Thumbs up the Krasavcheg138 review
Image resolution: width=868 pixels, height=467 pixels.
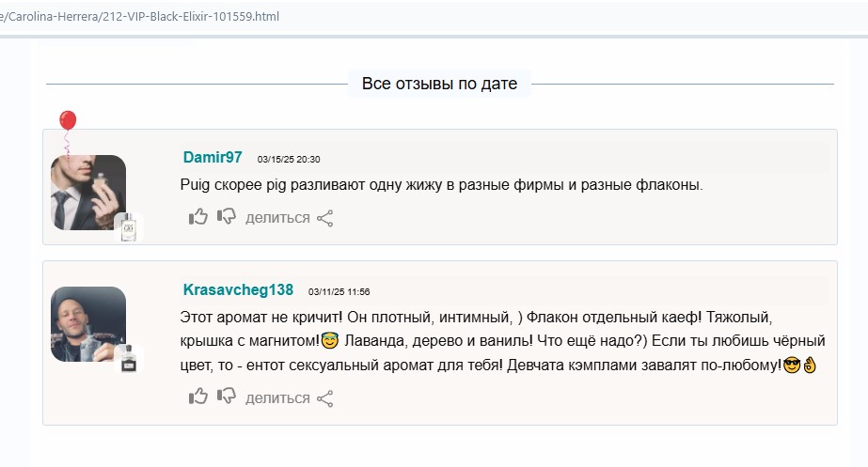(x=198, y=397)
